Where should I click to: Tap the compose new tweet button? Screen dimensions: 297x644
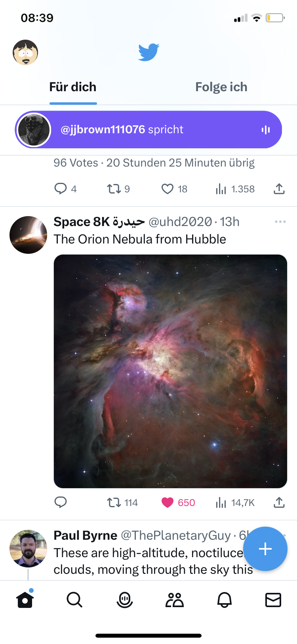point(265,548)
